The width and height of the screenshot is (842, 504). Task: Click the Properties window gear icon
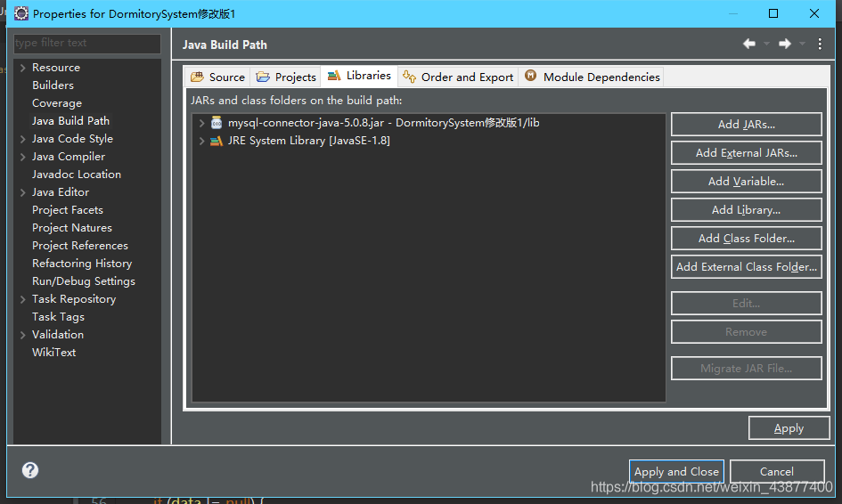tap(21, 13)
